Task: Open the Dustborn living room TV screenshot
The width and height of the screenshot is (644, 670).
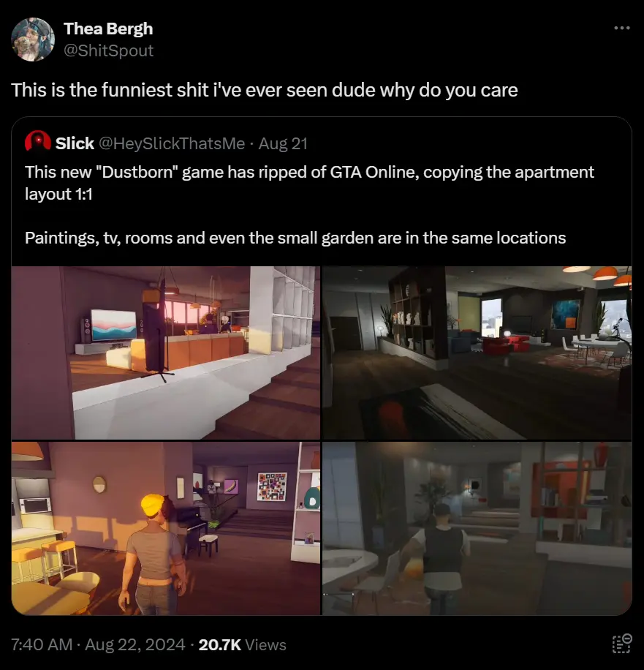Action: tap(166, 353)
